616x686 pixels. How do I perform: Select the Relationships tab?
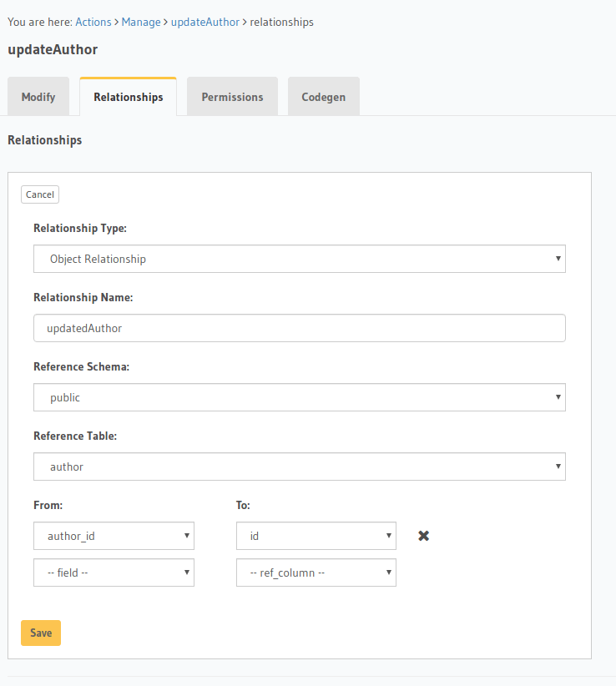tap(128, 97)
